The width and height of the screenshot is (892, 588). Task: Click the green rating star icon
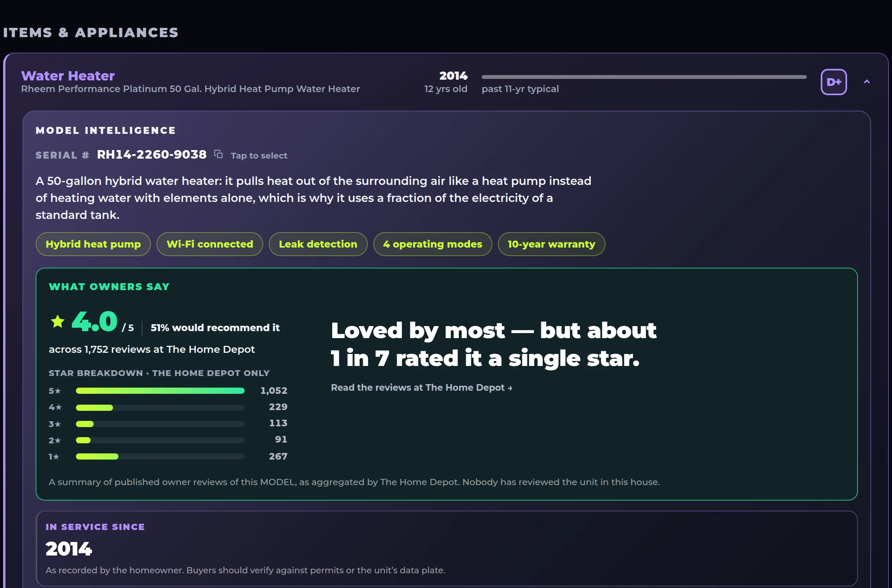point(58,321)
